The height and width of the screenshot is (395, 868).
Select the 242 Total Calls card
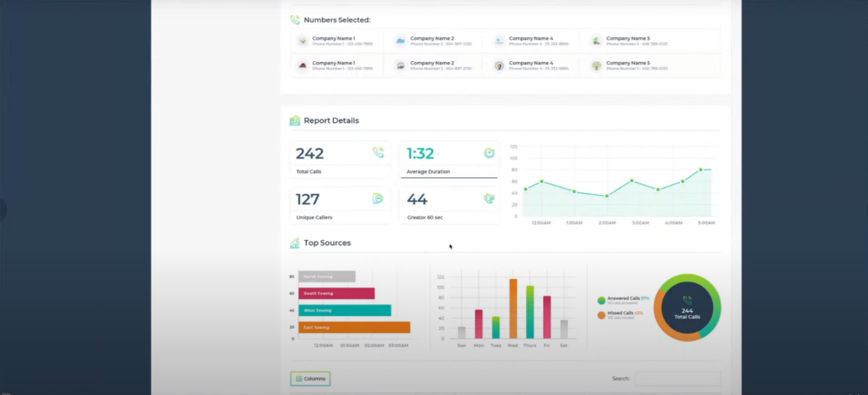[x=340, y=160]
